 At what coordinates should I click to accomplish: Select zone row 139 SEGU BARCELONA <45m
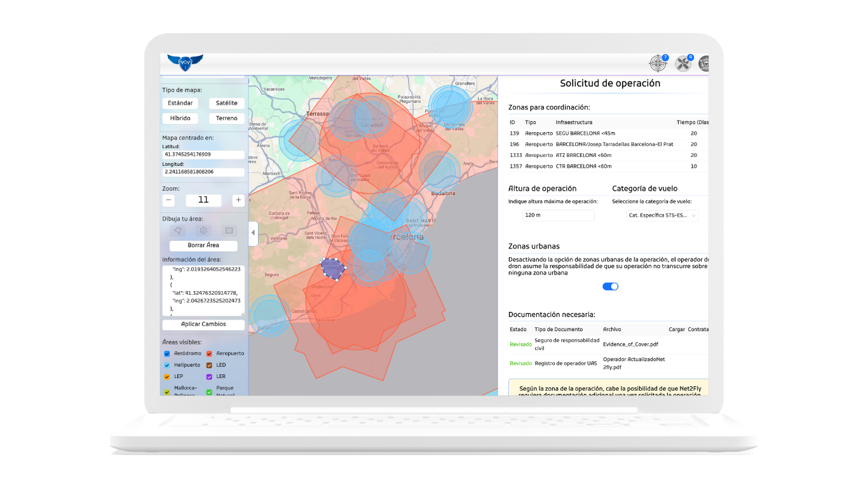(608, 133)
